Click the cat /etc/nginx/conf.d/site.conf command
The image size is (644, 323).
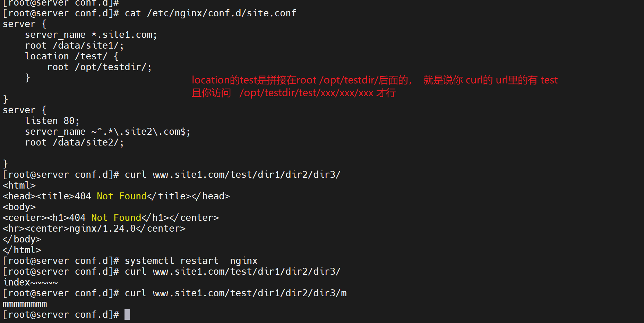pos(210,14)
